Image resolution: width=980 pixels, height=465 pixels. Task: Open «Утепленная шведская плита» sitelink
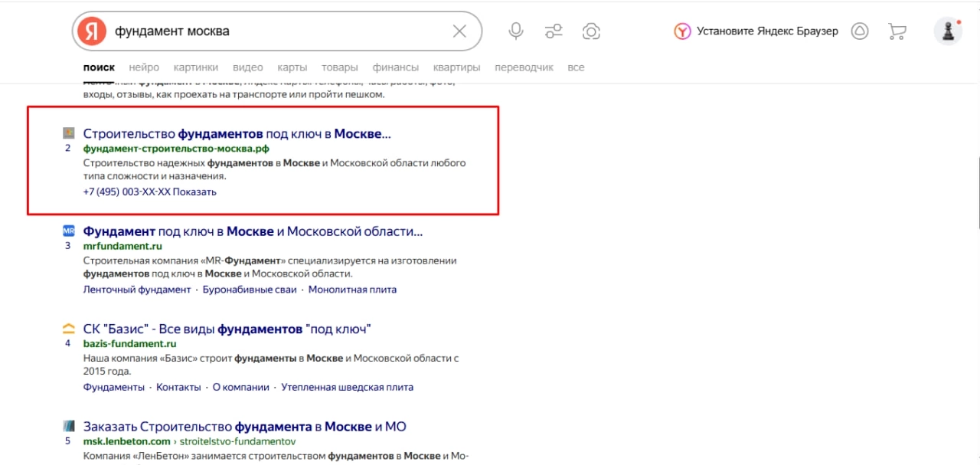pos(348,387)
